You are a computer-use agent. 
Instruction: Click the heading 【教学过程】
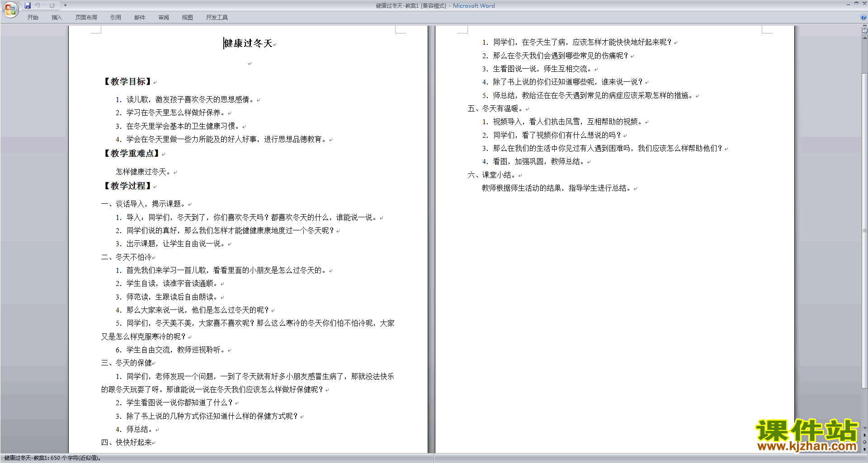point(128,186)
